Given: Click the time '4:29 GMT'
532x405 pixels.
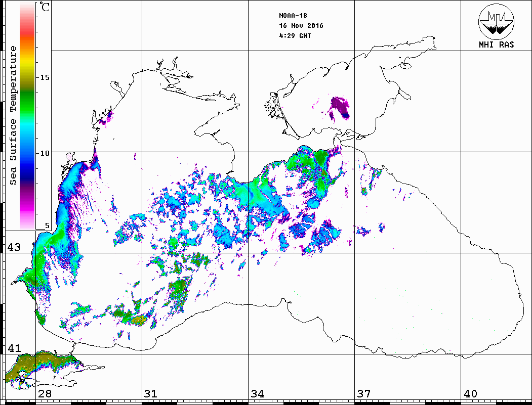Looking at the screenshot, I should (x=295, y=35).
